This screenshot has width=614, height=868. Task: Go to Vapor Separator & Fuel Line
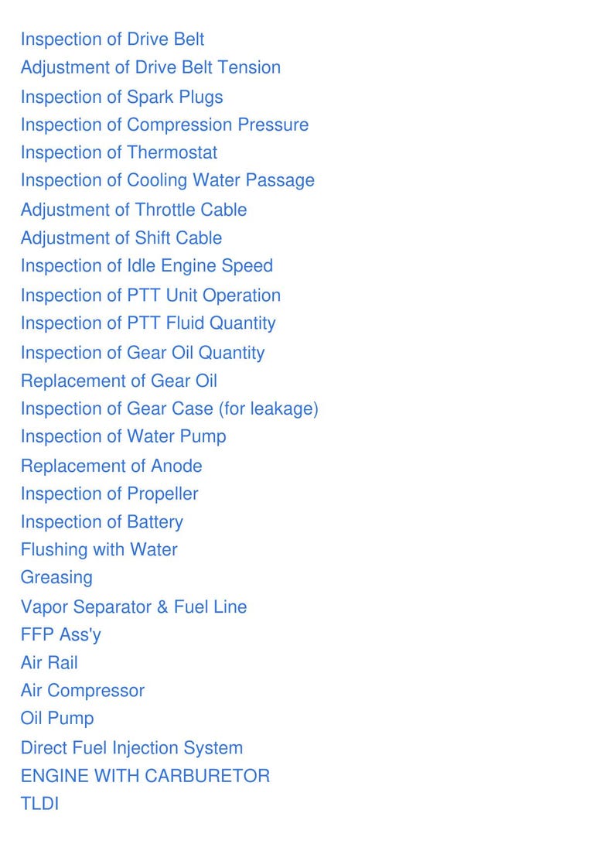pyautogui.click(x=134, y=607)
